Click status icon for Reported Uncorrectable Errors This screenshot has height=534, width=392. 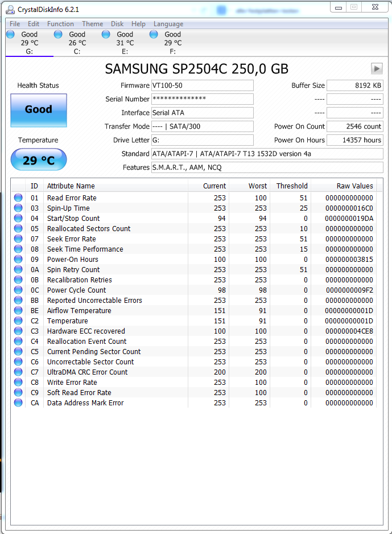18,301
